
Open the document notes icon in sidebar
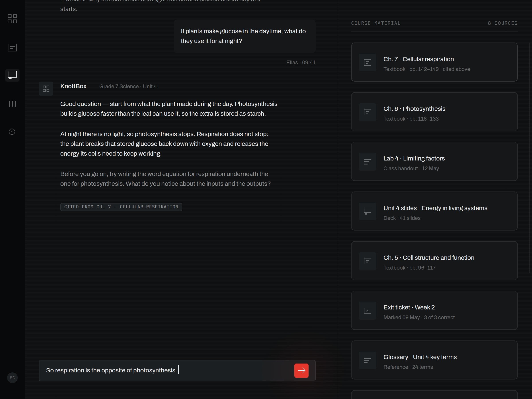[12, 48]
